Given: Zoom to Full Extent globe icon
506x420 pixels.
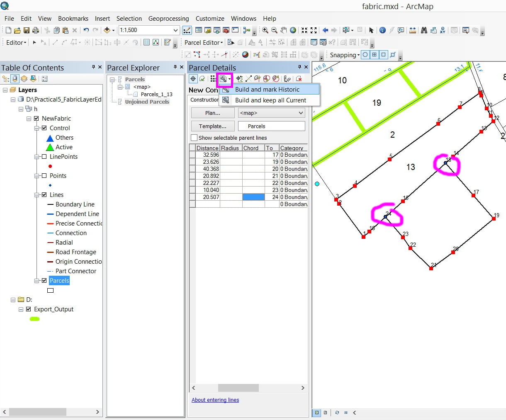Looking at the screenshot, I should click(x=293, y=30).
